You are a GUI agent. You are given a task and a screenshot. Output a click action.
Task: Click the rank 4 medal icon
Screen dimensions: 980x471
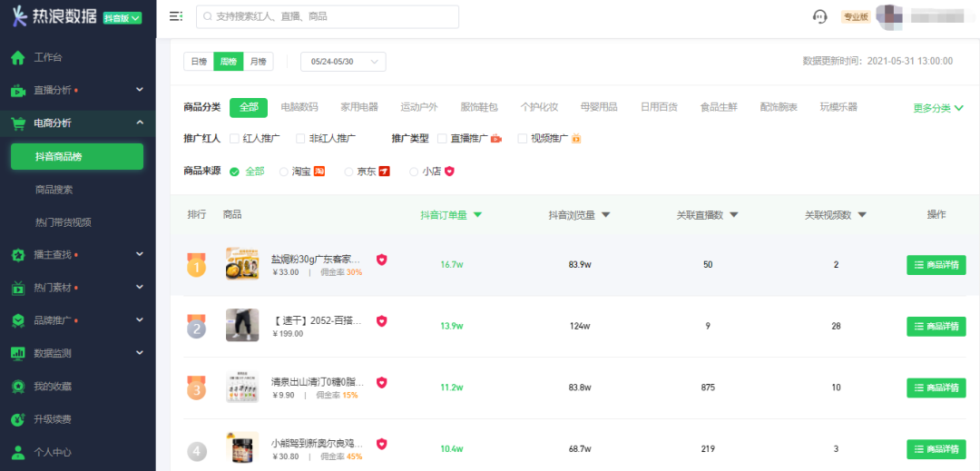(x=196, y=450)
